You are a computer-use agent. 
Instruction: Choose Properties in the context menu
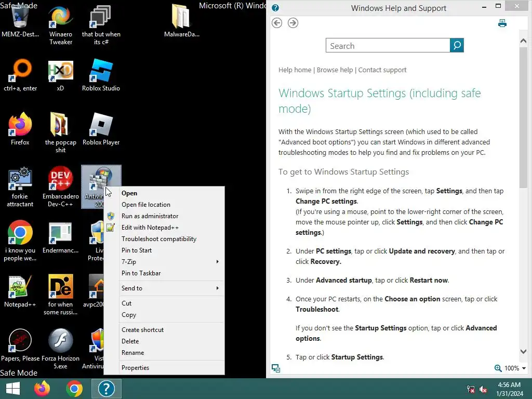coord(164,368)
